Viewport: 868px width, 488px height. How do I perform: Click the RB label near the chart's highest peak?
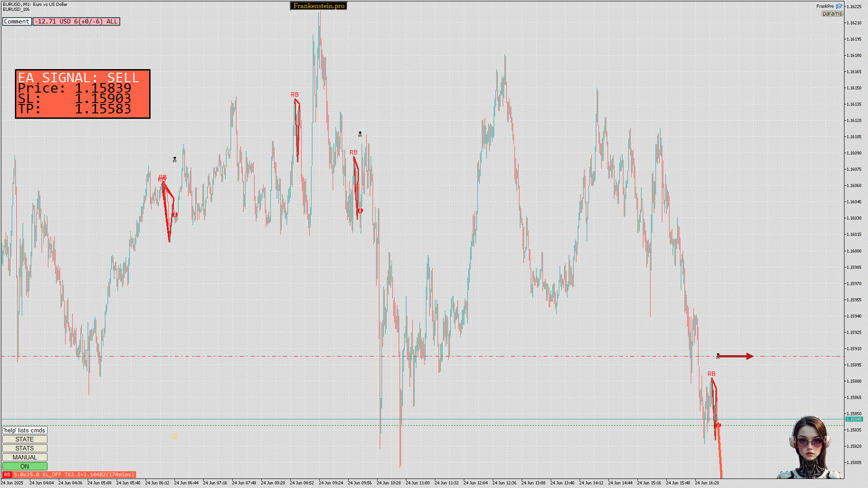click(295, 94)
